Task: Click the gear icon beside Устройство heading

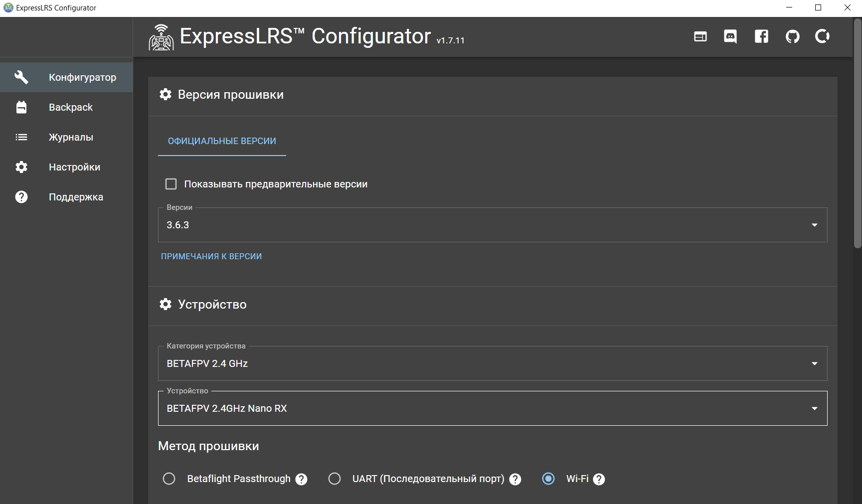Action: point(166,304)
